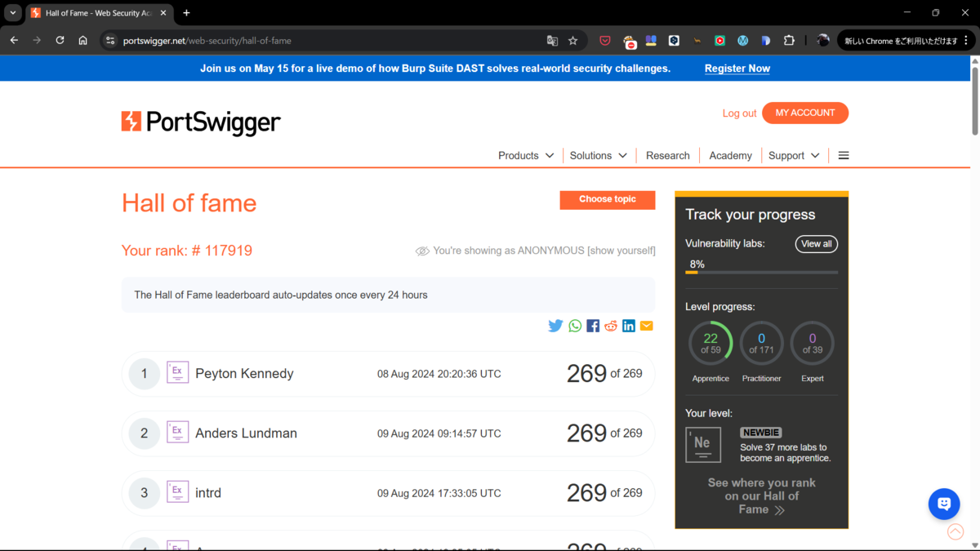Image resolution: width=980 pixels, height=551 pixels.
Task: Go to browser home page
Action: 82,40
